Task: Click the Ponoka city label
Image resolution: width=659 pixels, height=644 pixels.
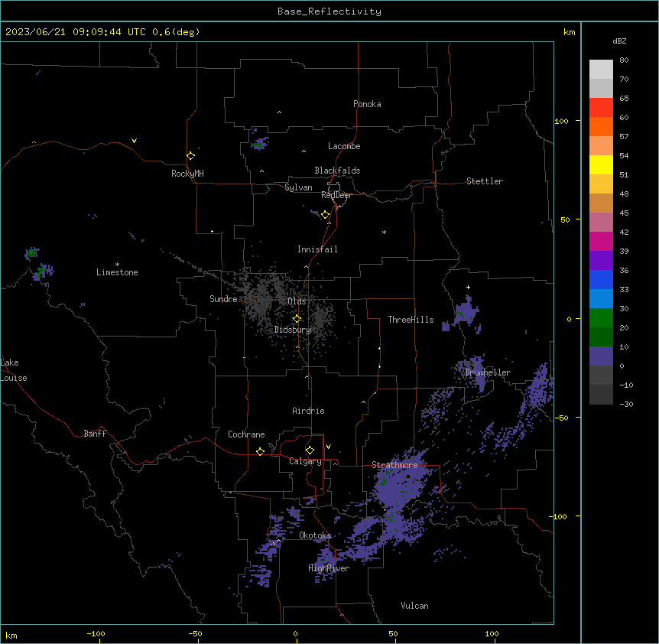Action: click(367, 104)
